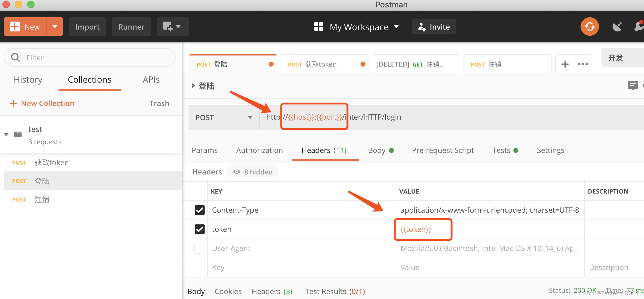Switch to the Collections tab

tap(90, 80)
